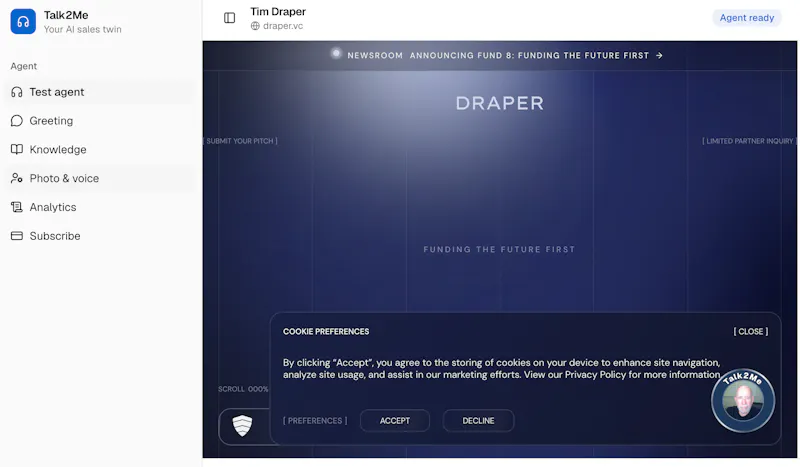This screenshot has width=800, height=467.
Task: Open the Subscribe page
Action: click(100, 236)
